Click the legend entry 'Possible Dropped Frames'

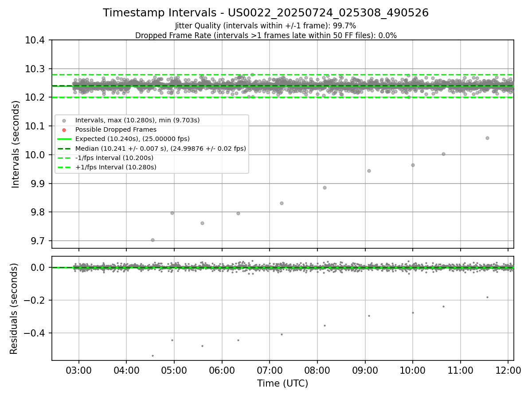point(116,129)
